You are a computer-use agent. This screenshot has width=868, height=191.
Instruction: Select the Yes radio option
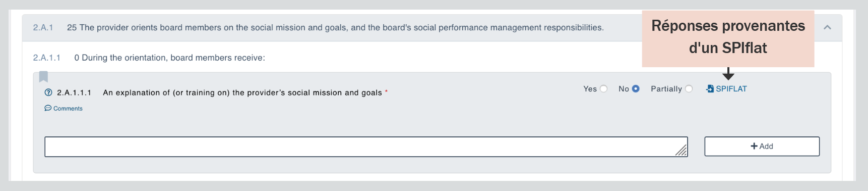pos(603,89)
